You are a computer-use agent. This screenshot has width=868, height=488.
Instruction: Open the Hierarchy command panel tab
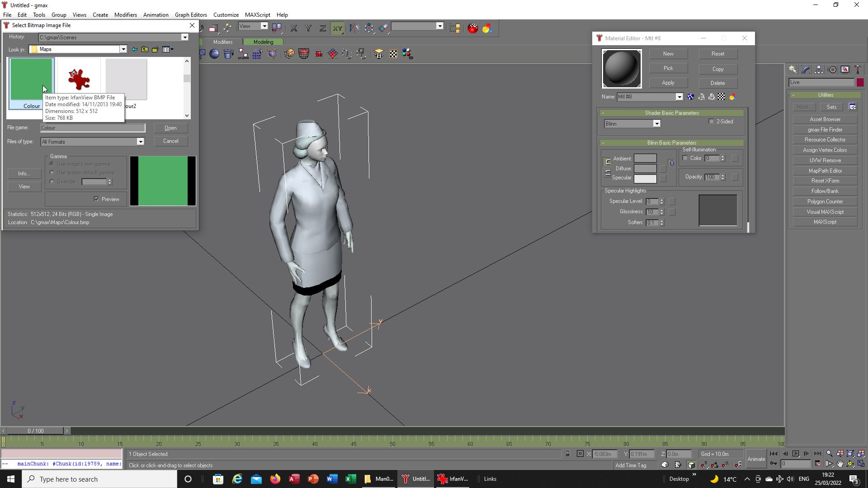819,70
